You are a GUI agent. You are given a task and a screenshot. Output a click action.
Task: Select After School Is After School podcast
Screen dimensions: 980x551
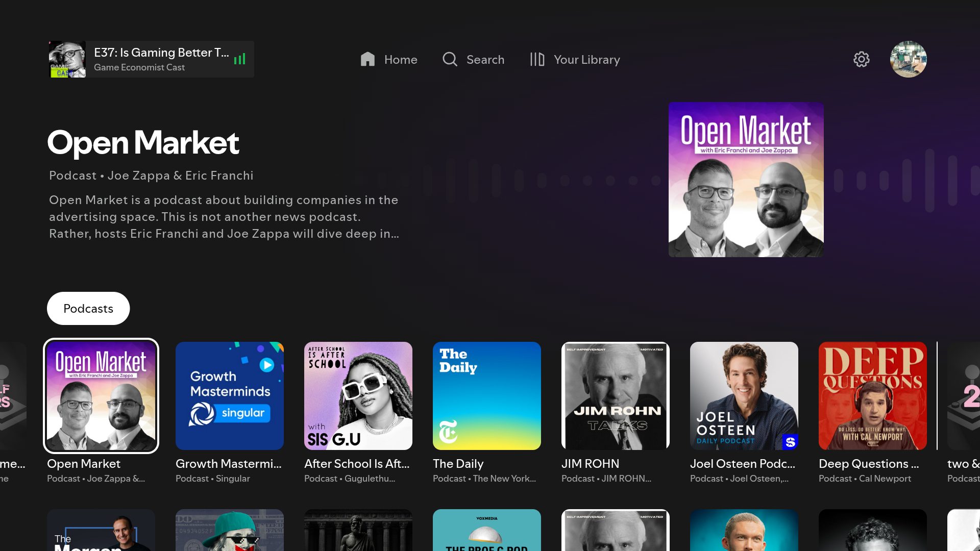pos(358,396)
